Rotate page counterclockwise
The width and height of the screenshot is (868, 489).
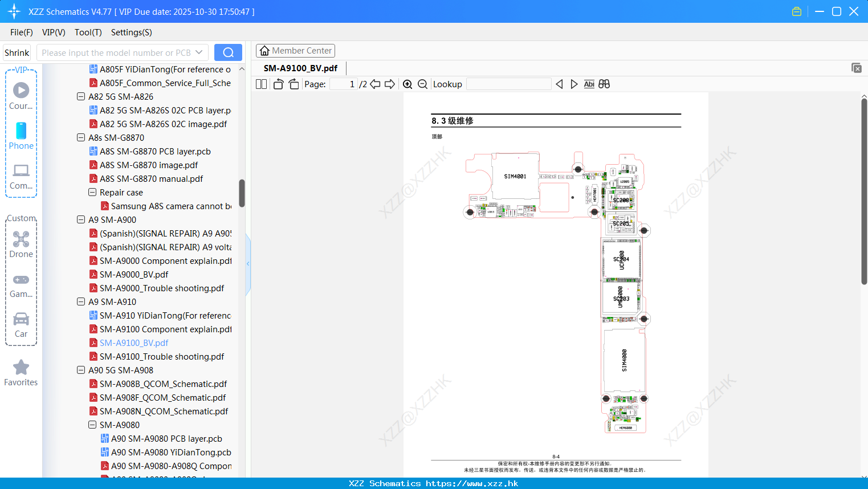pos(278,84)
